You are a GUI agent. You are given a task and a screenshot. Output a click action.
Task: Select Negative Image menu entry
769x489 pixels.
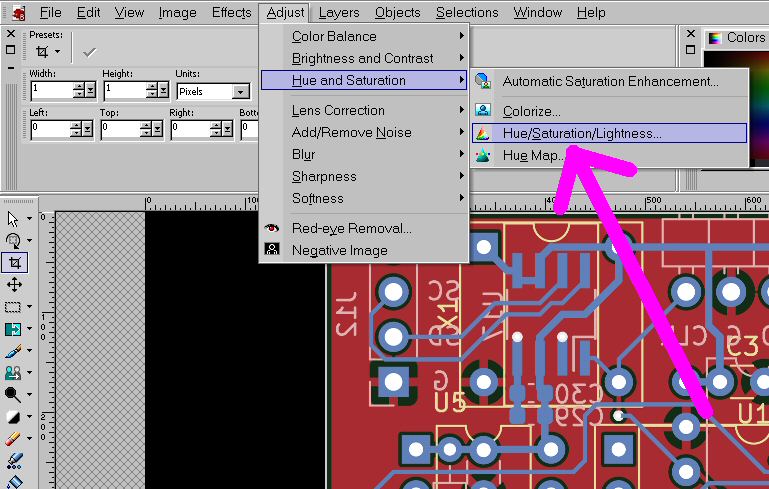(339, 250)
